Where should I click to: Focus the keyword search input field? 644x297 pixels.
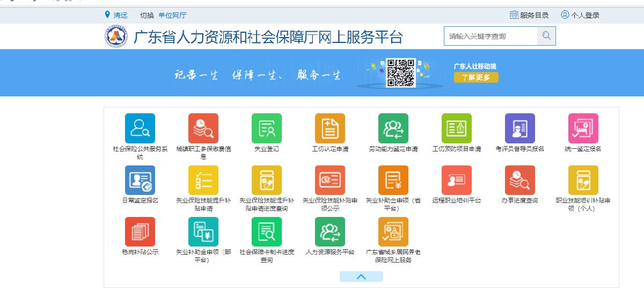[x=491, y=37]
